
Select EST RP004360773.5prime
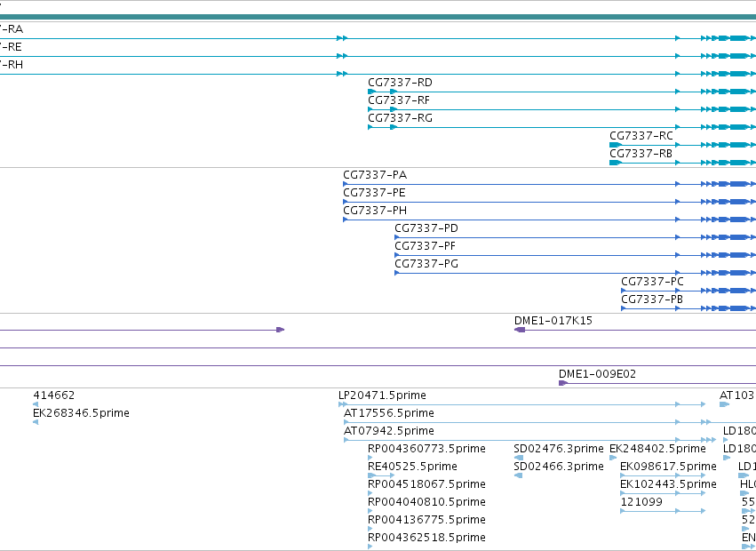point(426,449)
